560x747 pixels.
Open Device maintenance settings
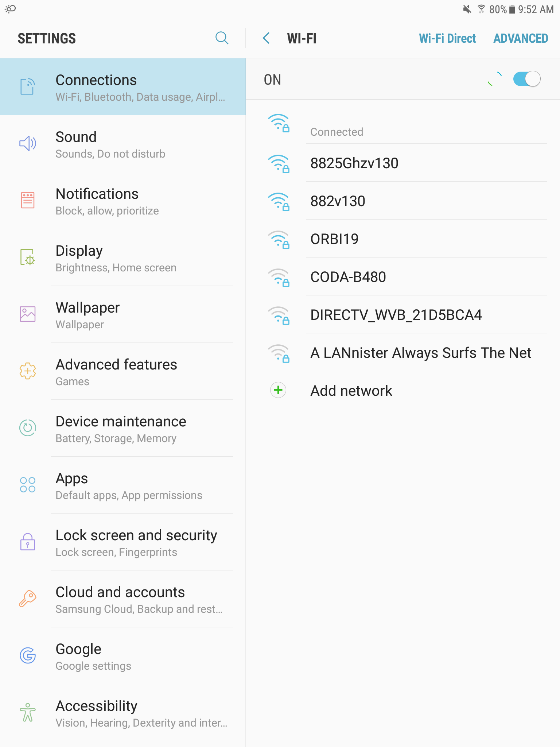point(123,428)
